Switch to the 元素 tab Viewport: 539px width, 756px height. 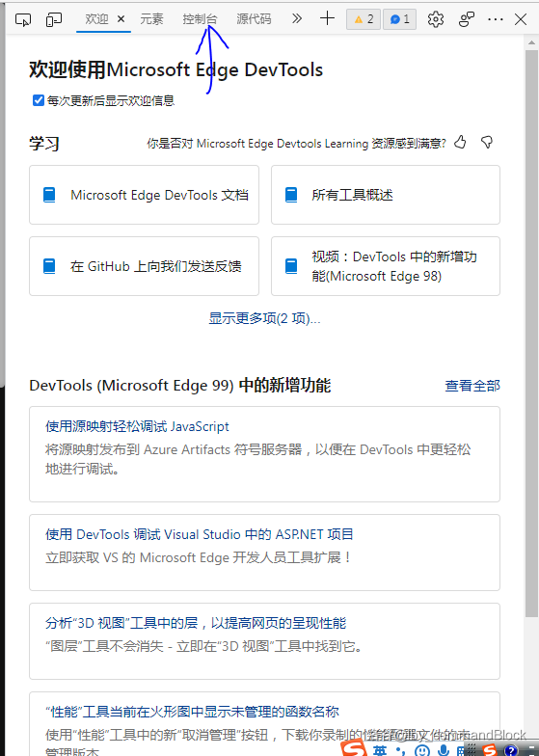point(152,19)
